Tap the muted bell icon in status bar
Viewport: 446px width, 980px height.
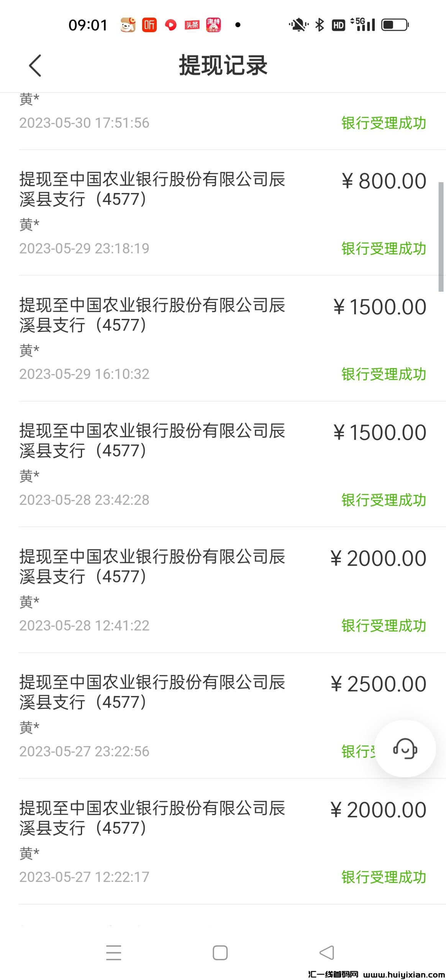click(x=298, y=25)
